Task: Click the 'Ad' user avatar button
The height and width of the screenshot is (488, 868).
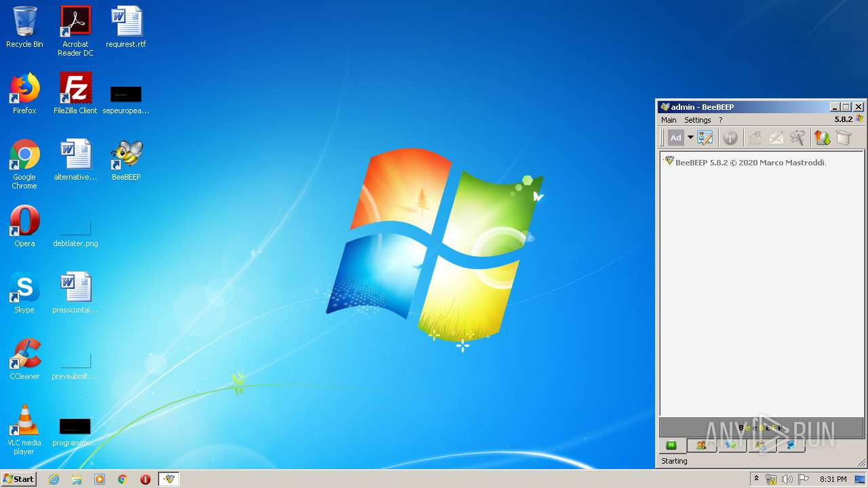Action: (676, 138)
